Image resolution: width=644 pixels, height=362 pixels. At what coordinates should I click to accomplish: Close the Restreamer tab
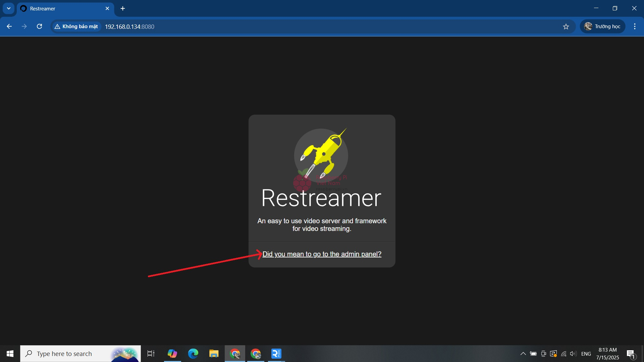click(x=107, y=8)
